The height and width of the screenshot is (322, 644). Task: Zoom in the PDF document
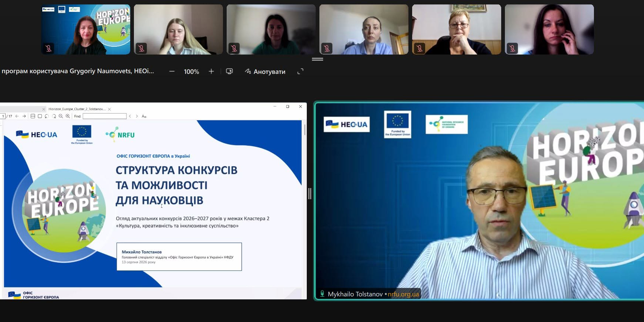point(68,116)
